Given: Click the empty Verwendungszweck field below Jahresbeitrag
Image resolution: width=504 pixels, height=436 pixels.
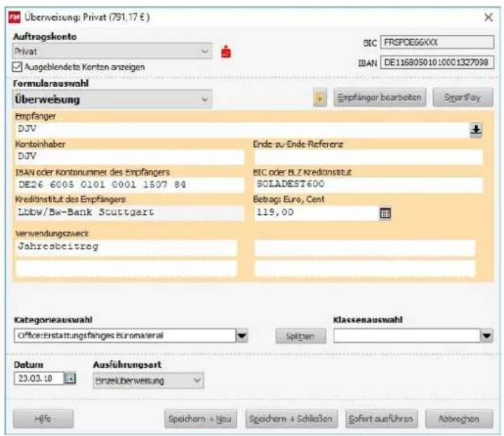Looking at the screenshot, I should point(126,268).
